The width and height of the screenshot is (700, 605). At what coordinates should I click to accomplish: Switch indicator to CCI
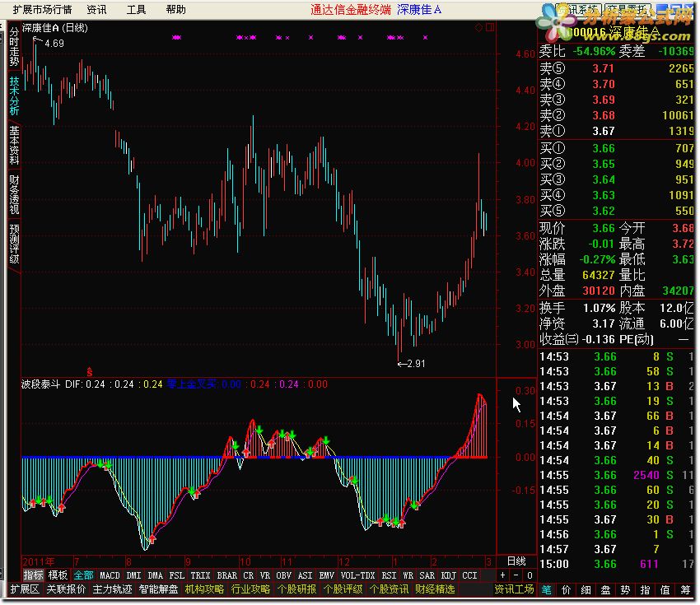[x=469, y=575]
